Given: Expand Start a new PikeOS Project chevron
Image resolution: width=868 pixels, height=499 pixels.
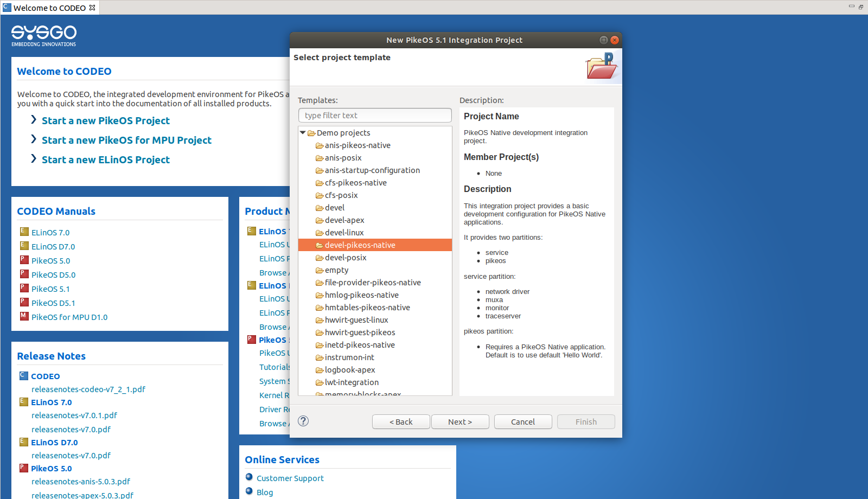Looking at the screenshot, I should coord(34,120).
